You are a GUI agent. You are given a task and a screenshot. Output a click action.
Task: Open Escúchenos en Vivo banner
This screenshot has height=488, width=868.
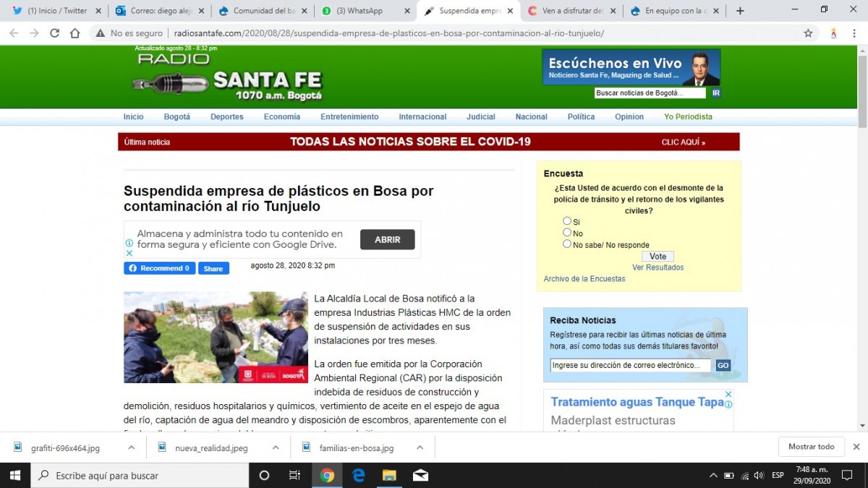pos(631,67)
